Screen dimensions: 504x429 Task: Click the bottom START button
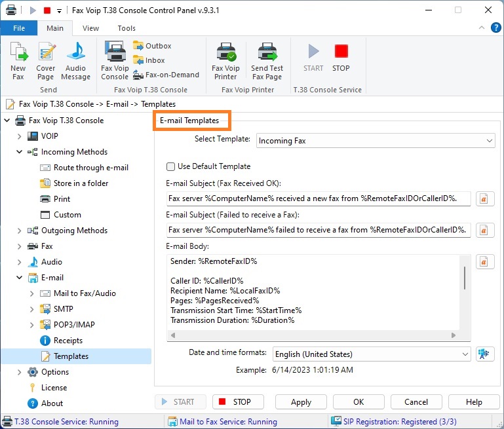[180, 401]
